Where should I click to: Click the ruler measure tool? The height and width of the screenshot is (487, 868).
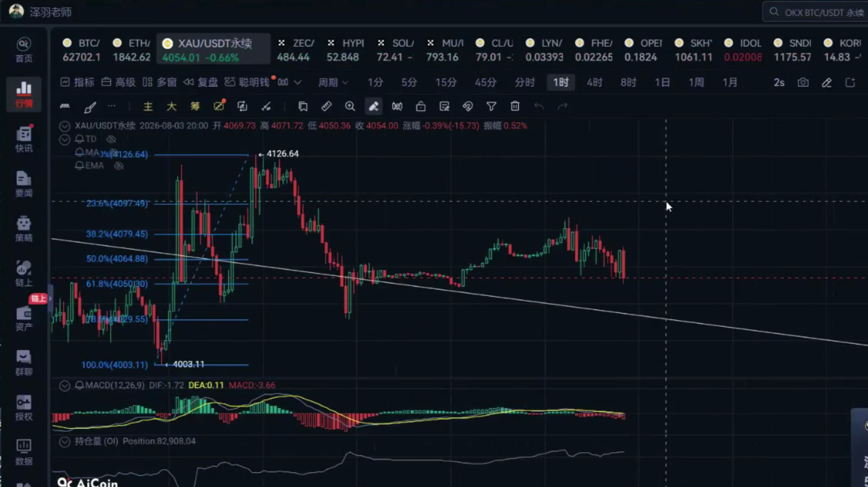click(326, 106)
